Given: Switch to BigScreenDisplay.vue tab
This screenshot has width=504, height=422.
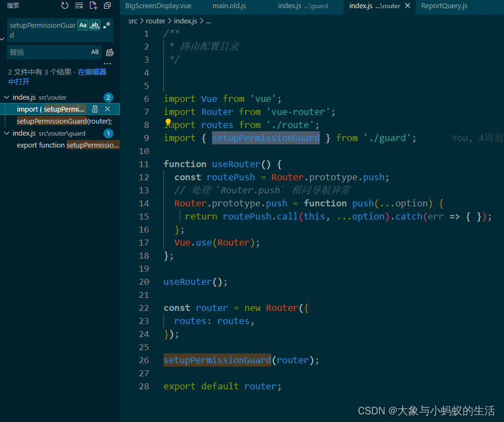Looking at the screenshot, I should pos(159,6).
